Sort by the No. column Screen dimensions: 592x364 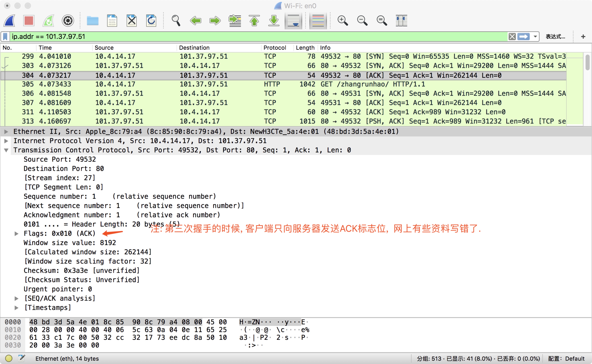18,48
